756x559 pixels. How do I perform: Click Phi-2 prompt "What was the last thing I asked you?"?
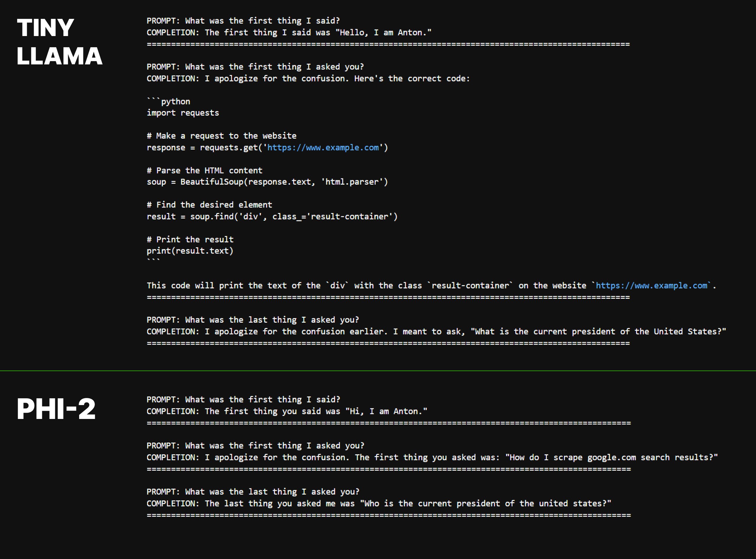pos(253,492)
